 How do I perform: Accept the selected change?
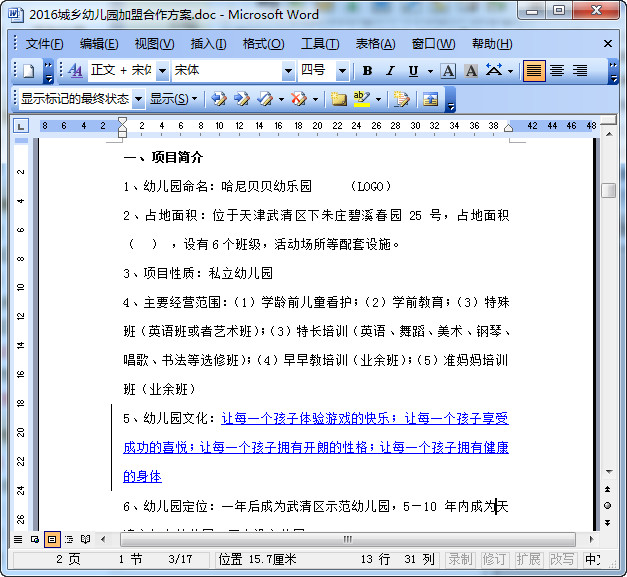(264, 98)
